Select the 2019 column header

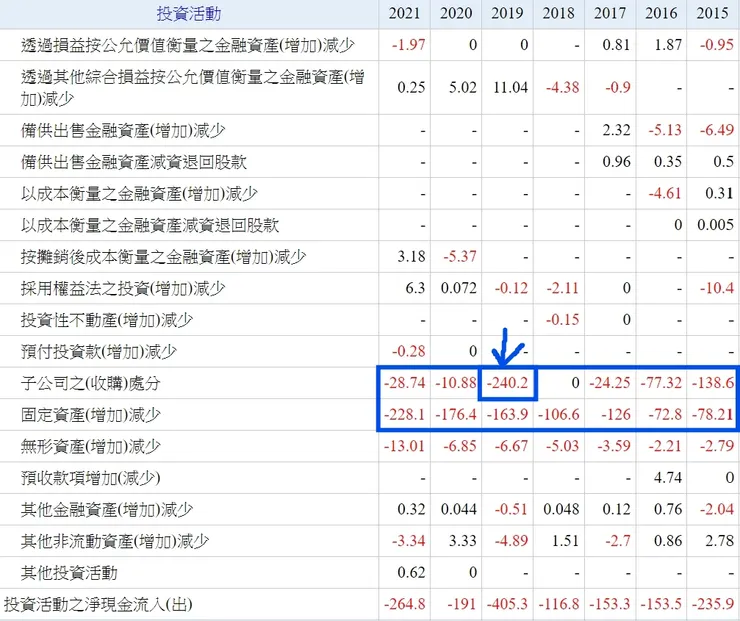507,13
